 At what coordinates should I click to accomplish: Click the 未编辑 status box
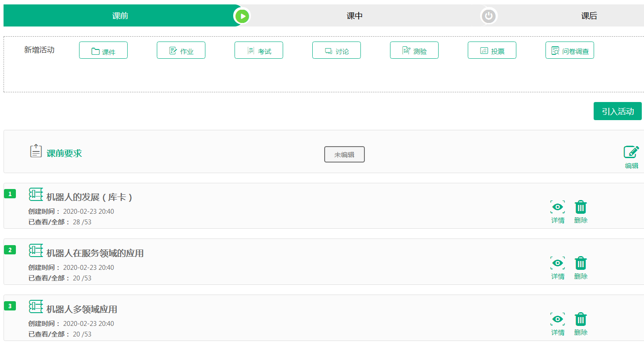[344, 155]
